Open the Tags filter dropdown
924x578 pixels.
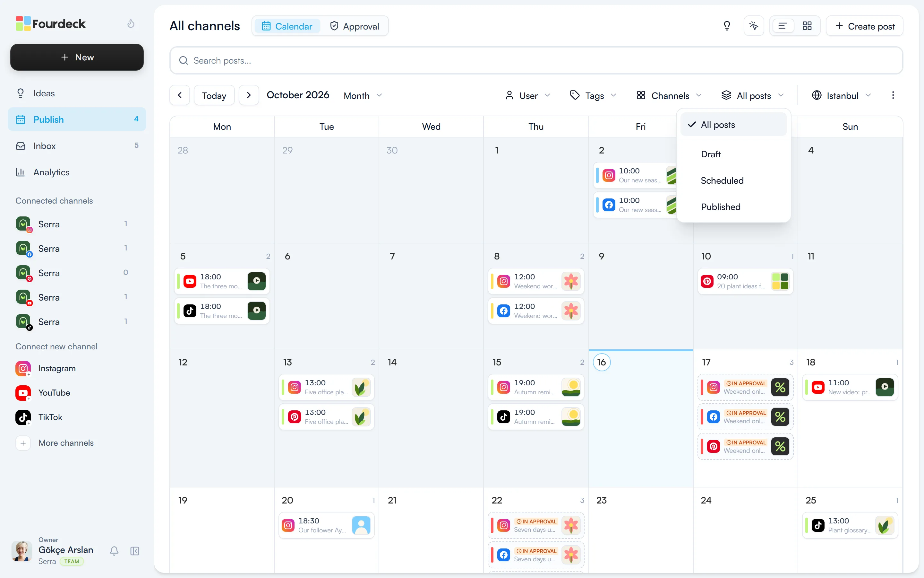(x=593, y=96)
